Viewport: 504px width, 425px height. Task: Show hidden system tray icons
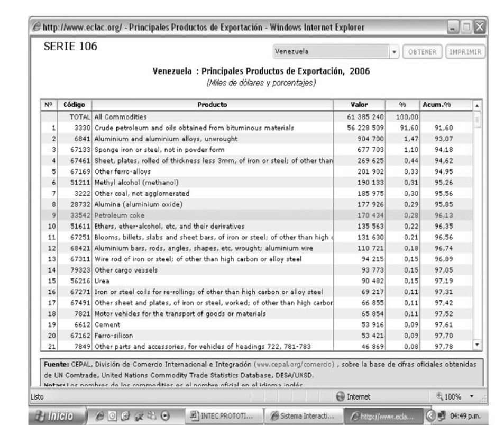(430, 416)
